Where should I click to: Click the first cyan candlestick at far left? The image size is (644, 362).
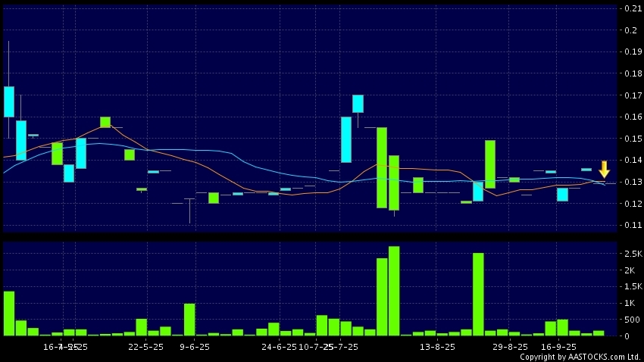pos(9,101)
